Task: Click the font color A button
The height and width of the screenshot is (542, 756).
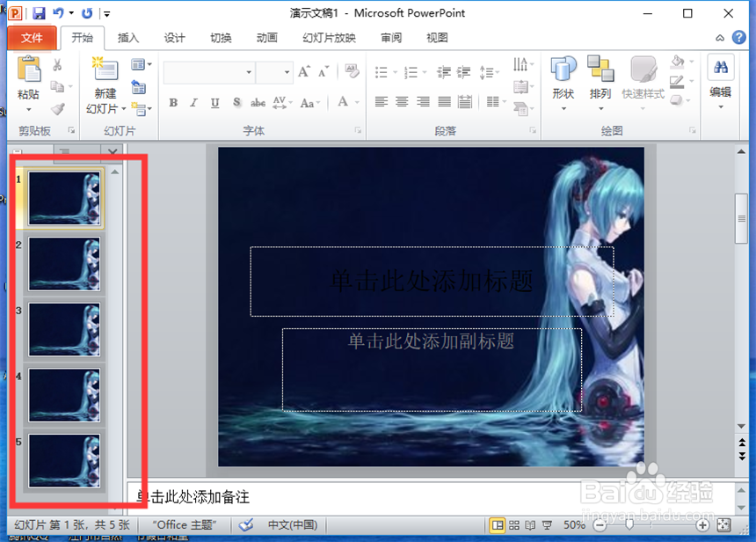Action: tap(343, 101)
